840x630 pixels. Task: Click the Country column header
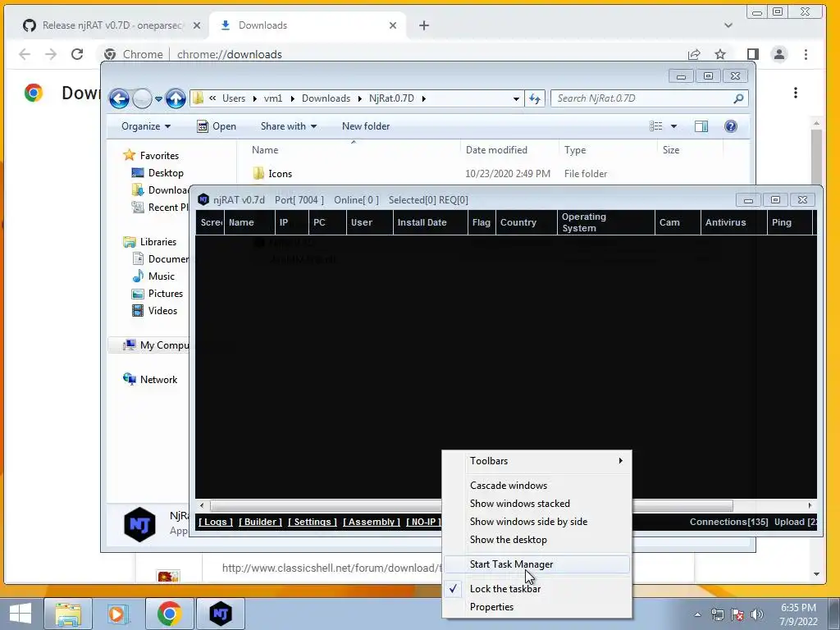(x=526, y=222)
